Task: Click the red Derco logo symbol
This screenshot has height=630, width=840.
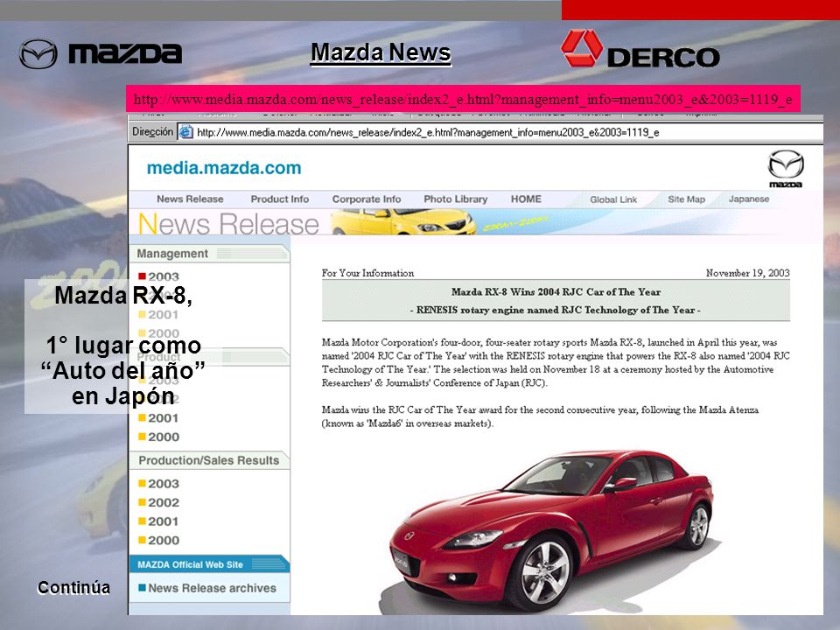Action: [x=583, y=48]
